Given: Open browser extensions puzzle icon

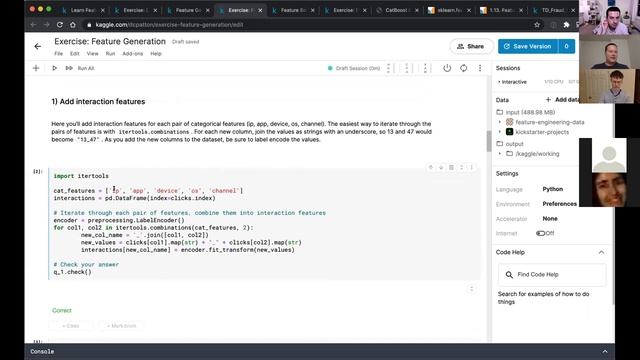Looking at the screenshot, I should coord(566,25).
